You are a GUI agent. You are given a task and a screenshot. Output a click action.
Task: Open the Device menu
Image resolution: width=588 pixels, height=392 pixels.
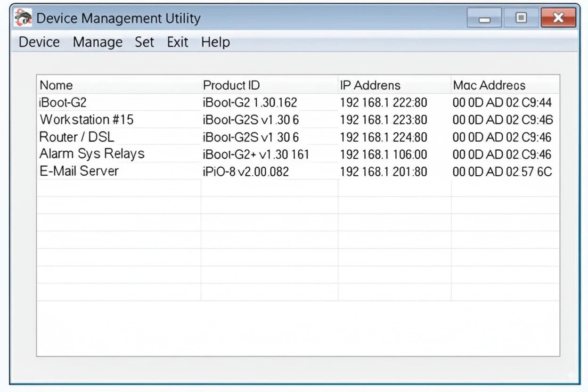(x=39, y=42)
